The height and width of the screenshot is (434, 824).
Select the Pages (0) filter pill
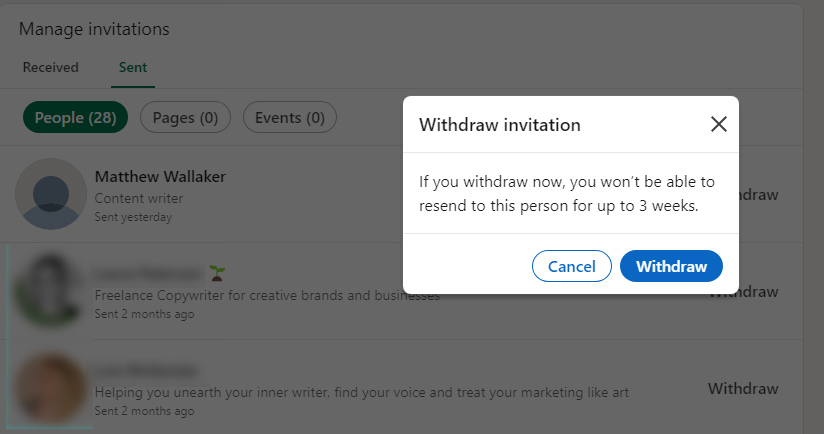185,118
